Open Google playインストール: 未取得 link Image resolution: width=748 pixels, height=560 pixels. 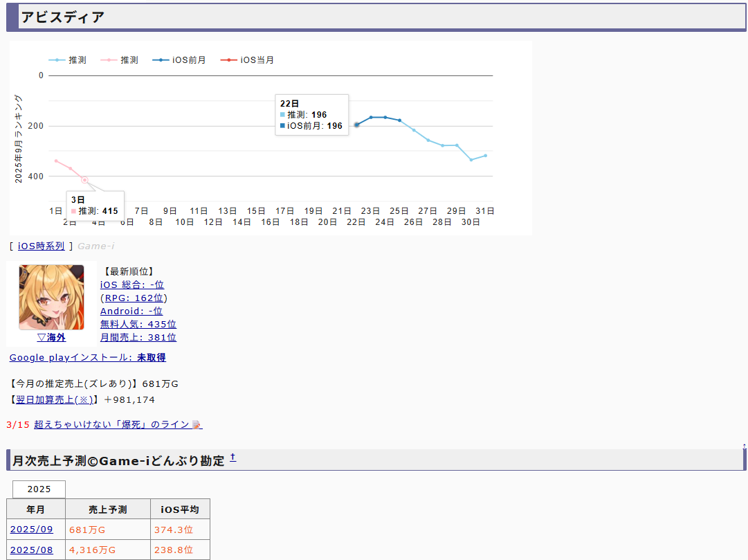[x=88, y=358]
